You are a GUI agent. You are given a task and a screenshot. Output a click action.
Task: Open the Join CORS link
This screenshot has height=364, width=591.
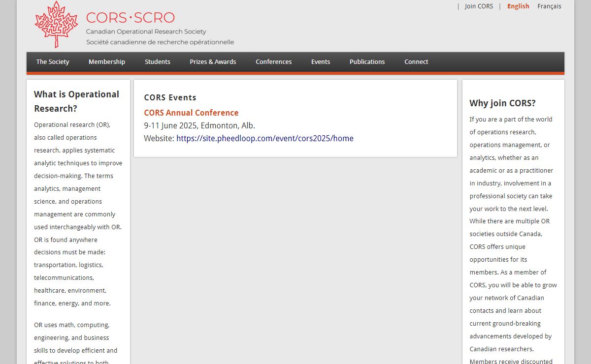[479, 6]
